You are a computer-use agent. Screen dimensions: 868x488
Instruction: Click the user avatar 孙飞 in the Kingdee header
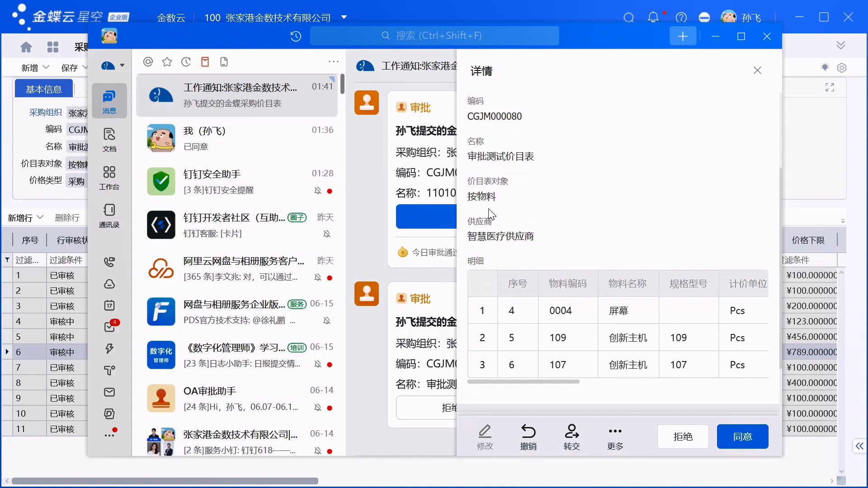coord(728,17)
